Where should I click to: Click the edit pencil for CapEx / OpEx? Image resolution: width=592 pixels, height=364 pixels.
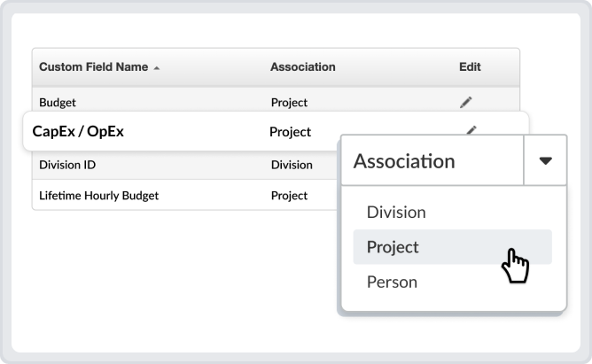pos(471,130)
